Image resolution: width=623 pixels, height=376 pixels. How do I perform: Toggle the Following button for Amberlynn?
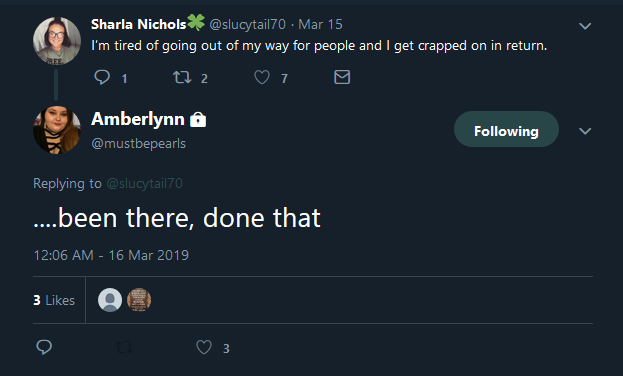tap(506, 129)
